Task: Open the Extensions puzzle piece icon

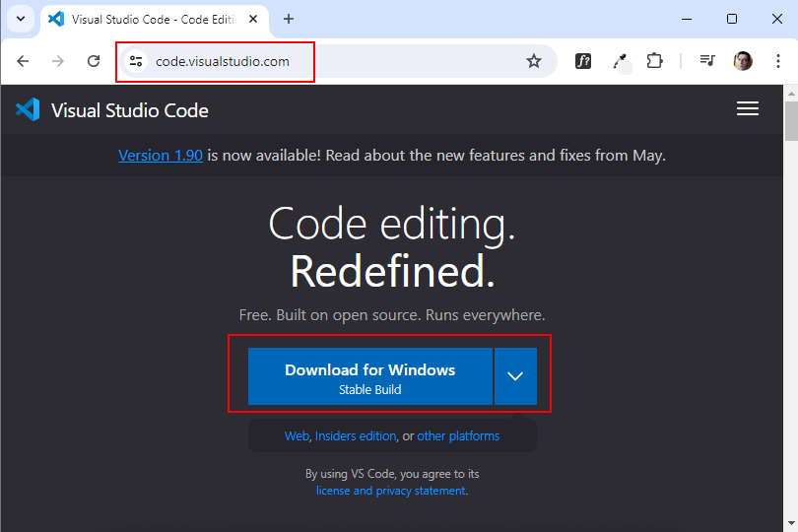Action: click(x=654, y=62)
